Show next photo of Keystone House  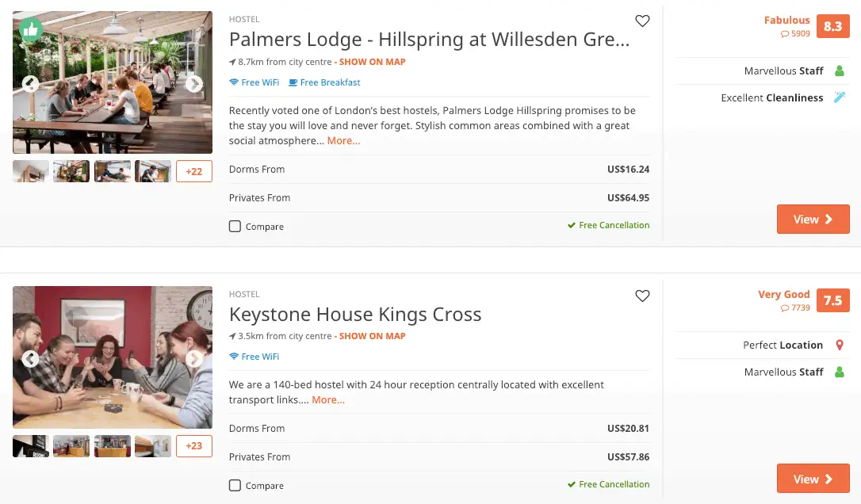(x=194, y=359)
